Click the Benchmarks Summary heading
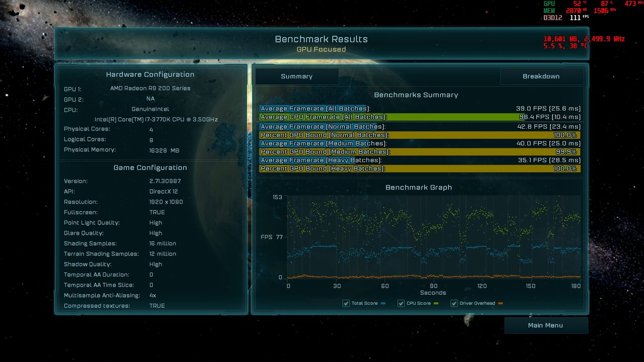The image size is (644, 362). (x=416, y=95)
